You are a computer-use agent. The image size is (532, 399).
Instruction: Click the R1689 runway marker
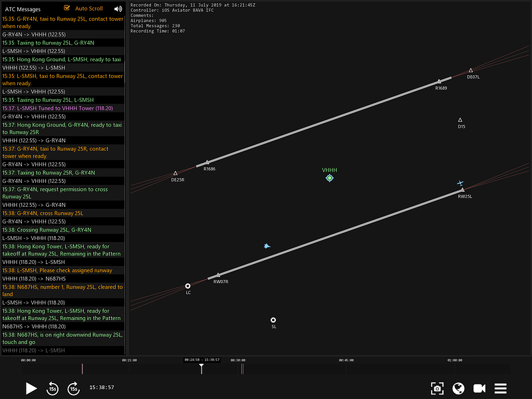pyautogui.click(x=439, y=81)
